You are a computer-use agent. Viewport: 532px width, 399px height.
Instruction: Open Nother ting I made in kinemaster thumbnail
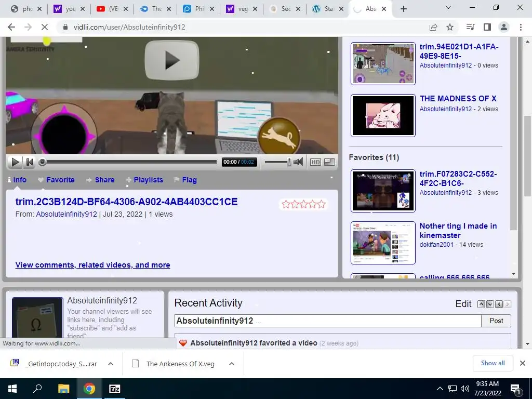tap(383, 243)
